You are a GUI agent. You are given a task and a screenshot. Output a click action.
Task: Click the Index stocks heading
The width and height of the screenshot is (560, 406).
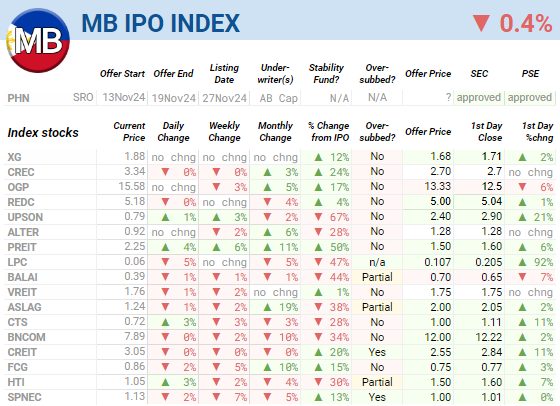[43, 132]
